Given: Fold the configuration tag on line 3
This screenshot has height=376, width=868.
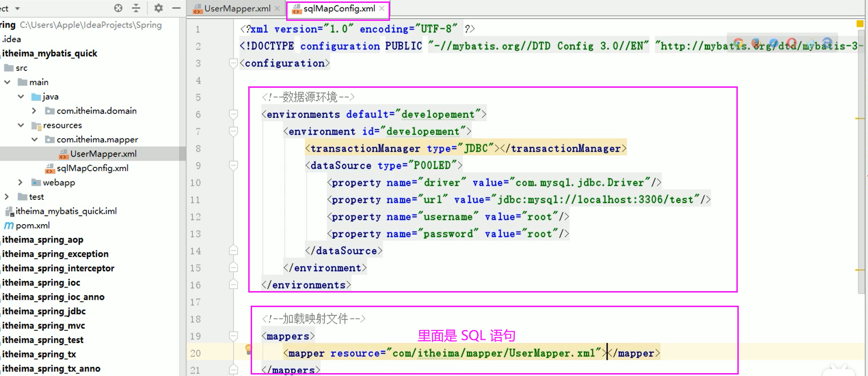Looking at the screenshot, I should click(233, 63).
